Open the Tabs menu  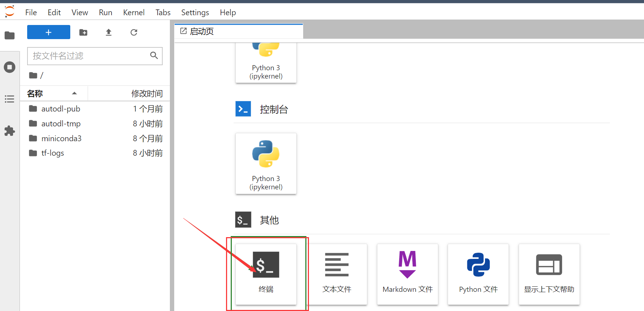click(163, 12)
